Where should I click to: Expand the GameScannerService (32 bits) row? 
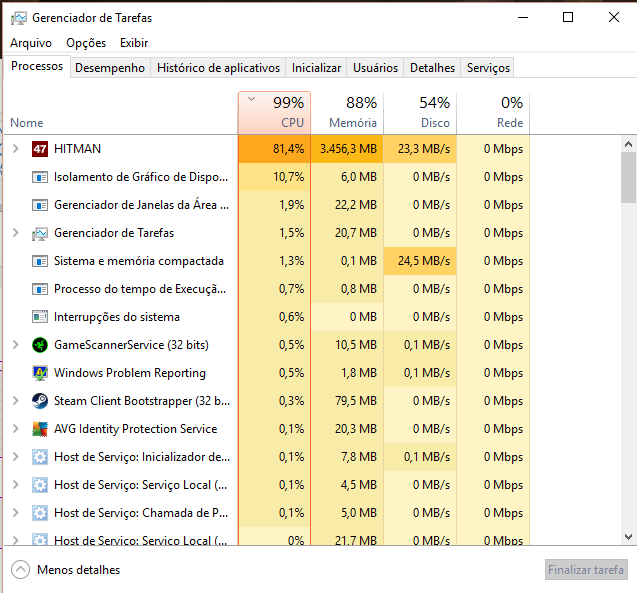click(x=15, y=345)
